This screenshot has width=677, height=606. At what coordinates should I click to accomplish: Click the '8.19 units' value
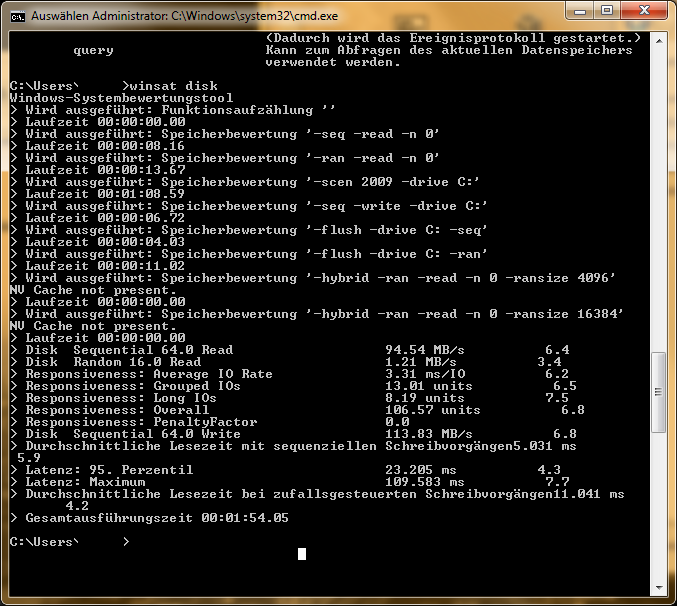[425, 398]
